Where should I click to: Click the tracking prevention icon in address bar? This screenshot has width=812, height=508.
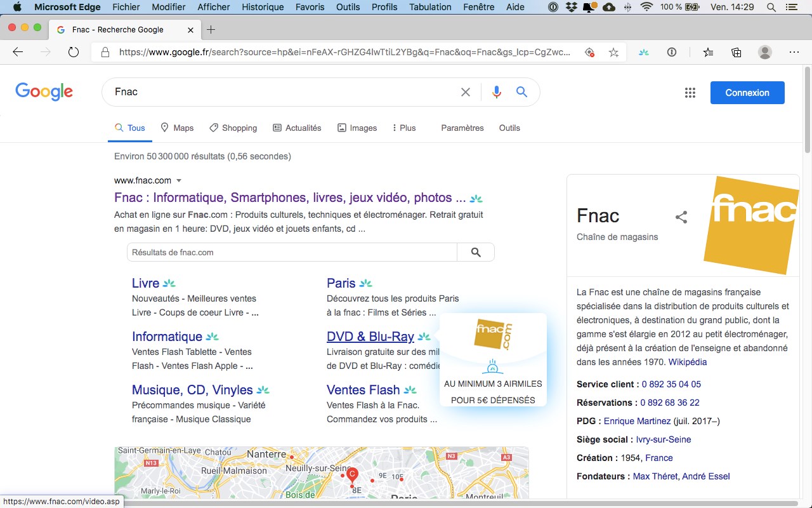589,53
